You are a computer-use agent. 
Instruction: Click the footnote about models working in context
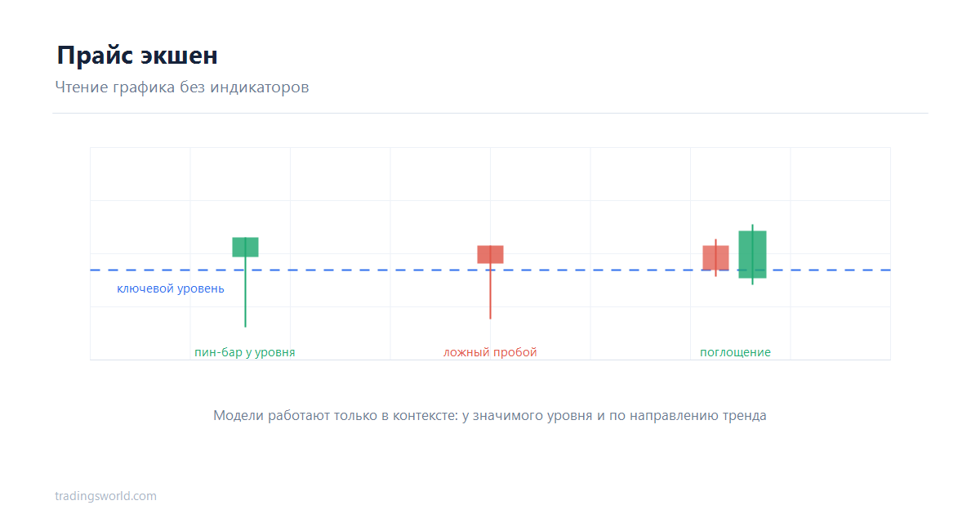click(x=490, y=415)
